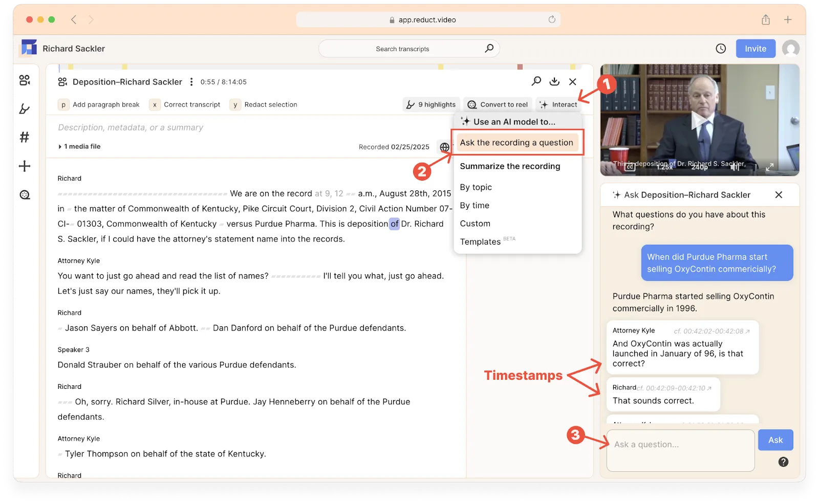Open the recordings icon in the left sidebar
The image size is (819, 504).
coord(25,80)
